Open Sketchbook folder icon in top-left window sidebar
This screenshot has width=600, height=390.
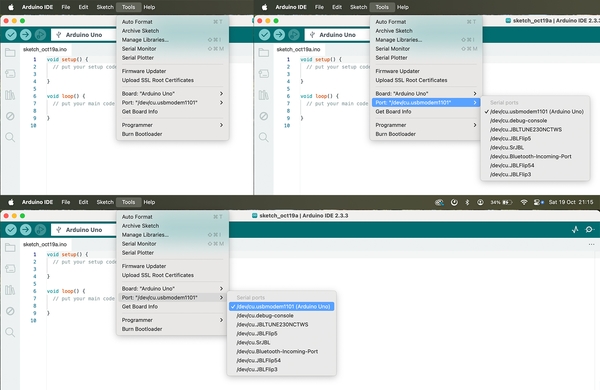[10, 53]
